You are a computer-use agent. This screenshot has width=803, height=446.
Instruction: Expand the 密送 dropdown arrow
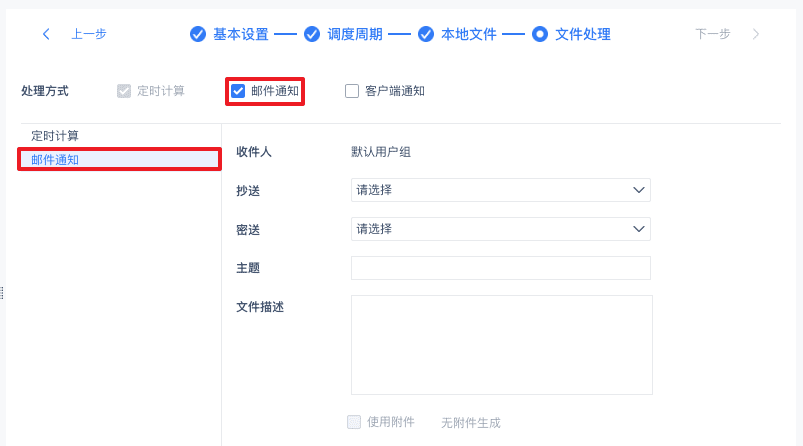tap(640, 229)
